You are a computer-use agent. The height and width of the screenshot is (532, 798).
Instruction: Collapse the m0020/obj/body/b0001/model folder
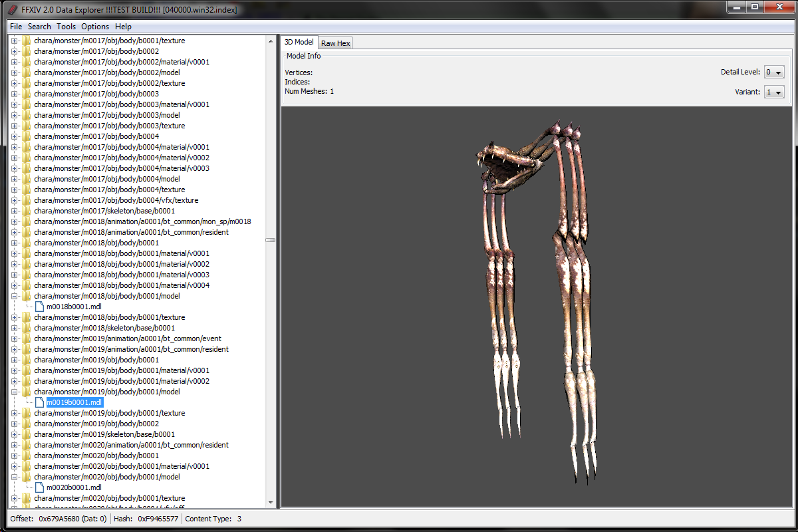[15, 477]
